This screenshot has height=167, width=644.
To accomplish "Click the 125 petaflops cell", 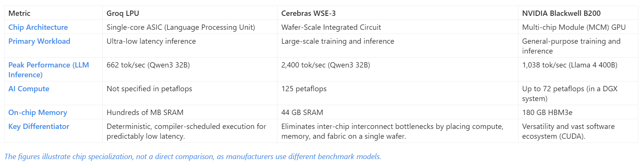I will [398, 93].
